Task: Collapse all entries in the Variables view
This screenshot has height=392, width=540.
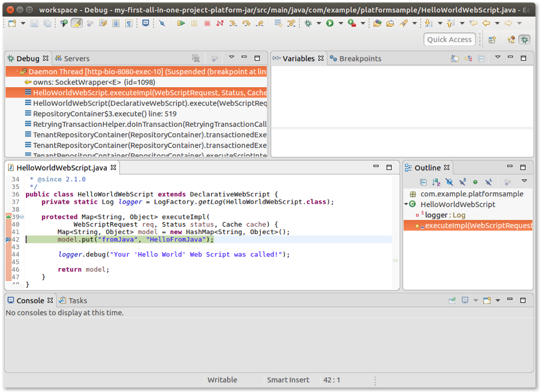Action: (481, 58)
